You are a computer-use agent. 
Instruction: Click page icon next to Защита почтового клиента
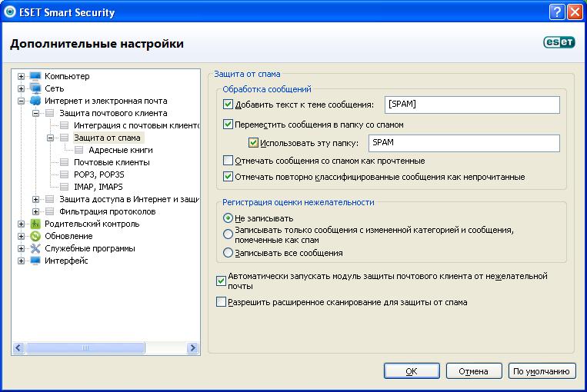pos(49,113)
